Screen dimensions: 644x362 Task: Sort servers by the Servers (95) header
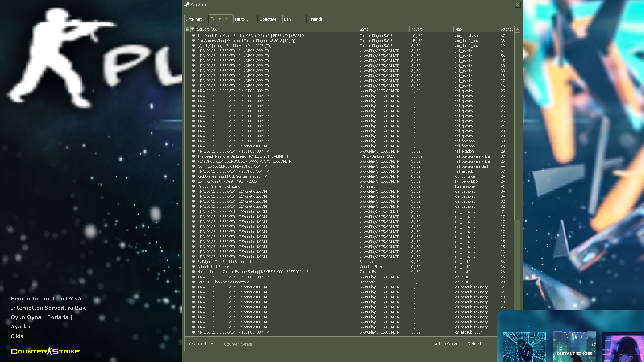pos(277,29)
